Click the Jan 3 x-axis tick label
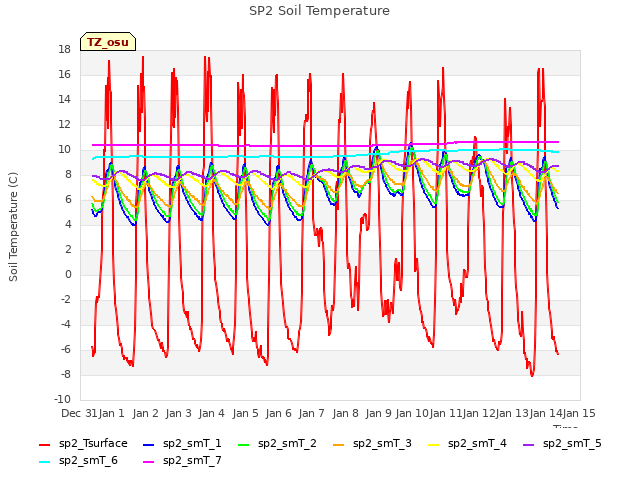The height and width of the screenshot is (480, 640). [179, 413]
